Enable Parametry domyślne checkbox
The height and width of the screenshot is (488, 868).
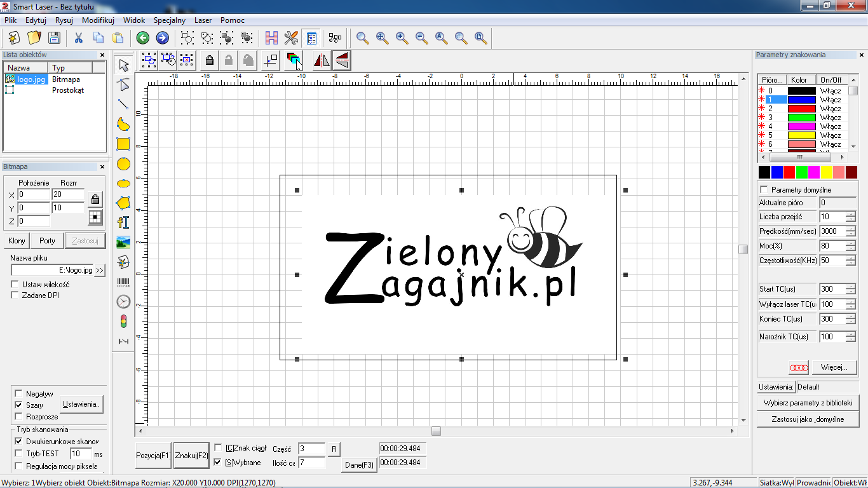click(x=764, y=190)
